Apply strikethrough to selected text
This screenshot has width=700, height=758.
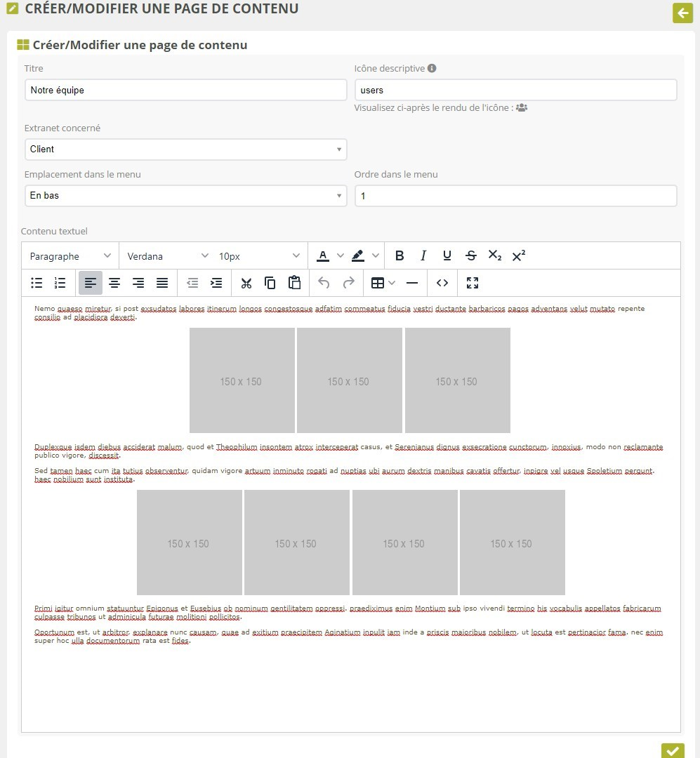[471, 256]
